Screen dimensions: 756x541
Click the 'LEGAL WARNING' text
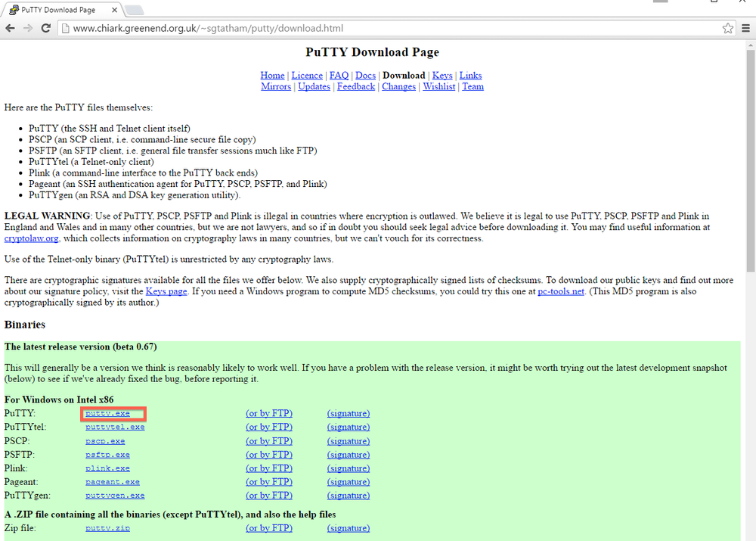pos(47,216)
